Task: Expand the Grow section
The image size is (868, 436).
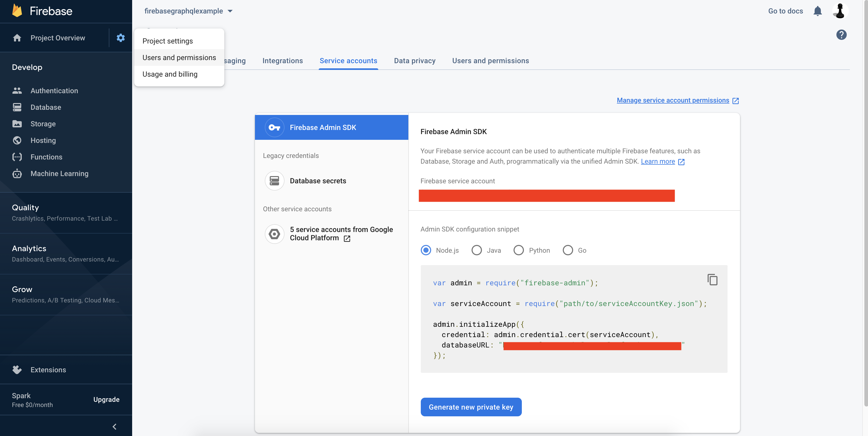Action: coord(66,295)
